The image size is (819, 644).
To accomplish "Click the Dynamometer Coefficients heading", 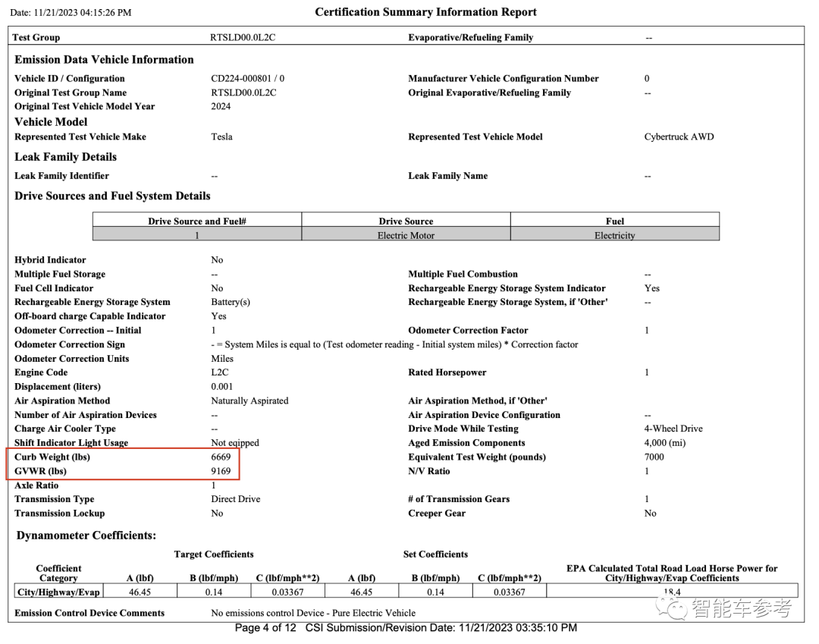I will click(86, 536).
